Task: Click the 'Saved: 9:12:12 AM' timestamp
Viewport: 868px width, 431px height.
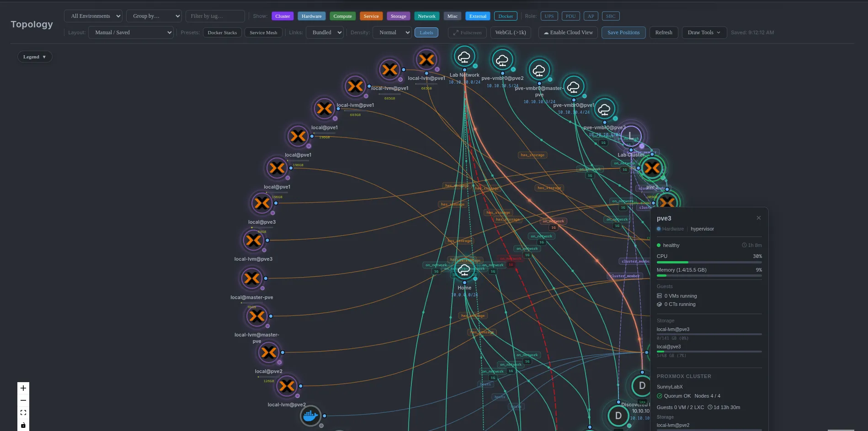Action: (752, 32)
